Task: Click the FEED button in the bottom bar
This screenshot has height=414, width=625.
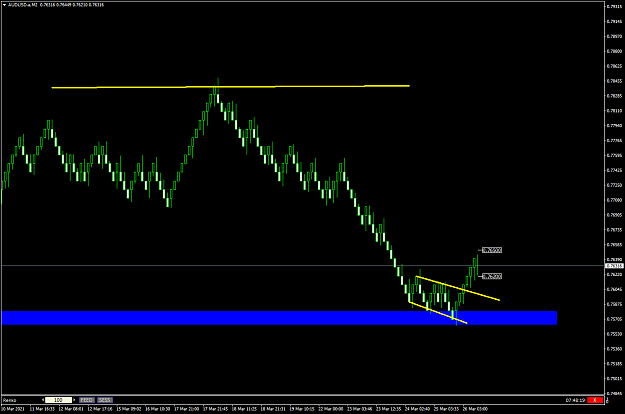Action: point(86,400)
